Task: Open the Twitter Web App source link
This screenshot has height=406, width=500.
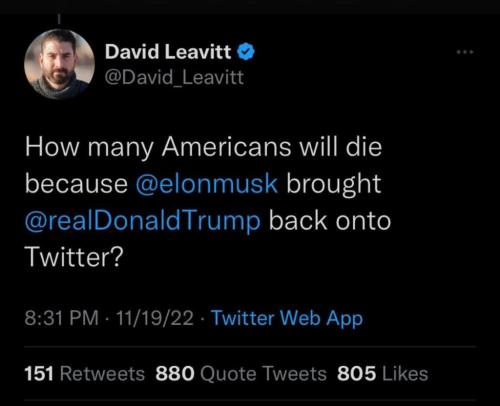Action: (x=287, y=318)
